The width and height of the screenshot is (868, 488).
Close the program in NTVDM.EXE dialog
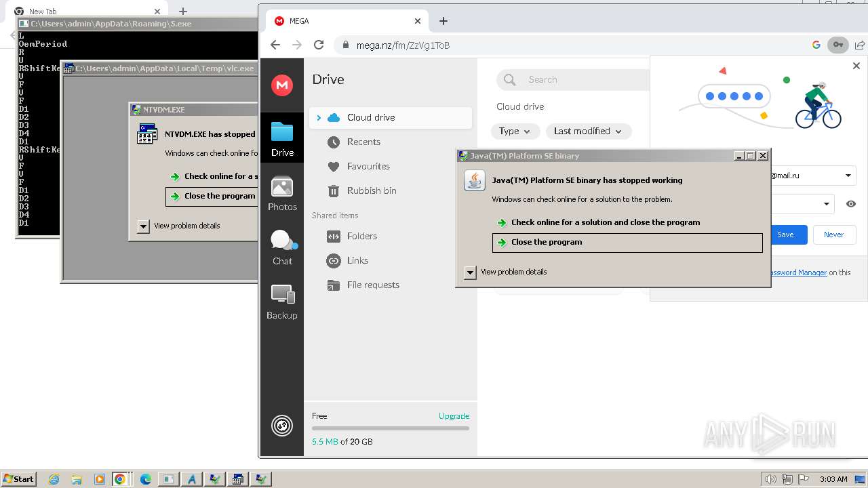[212, 196]
